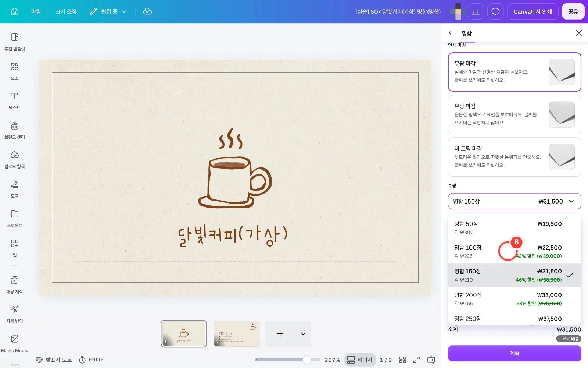The height and width of the screenshot is (368, 588).
Task: Open 편집 중 editing mode dropdown
Action: click(108, 11)
